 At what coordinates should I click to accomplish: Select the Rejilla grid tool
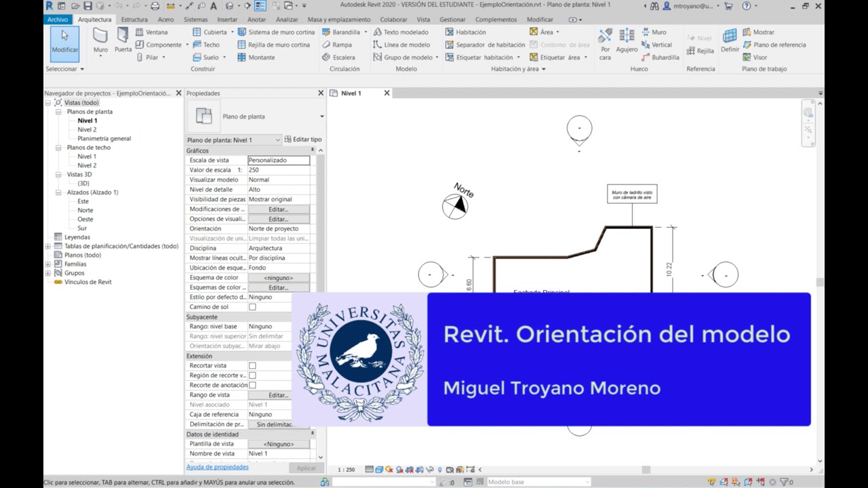point(701,51)
